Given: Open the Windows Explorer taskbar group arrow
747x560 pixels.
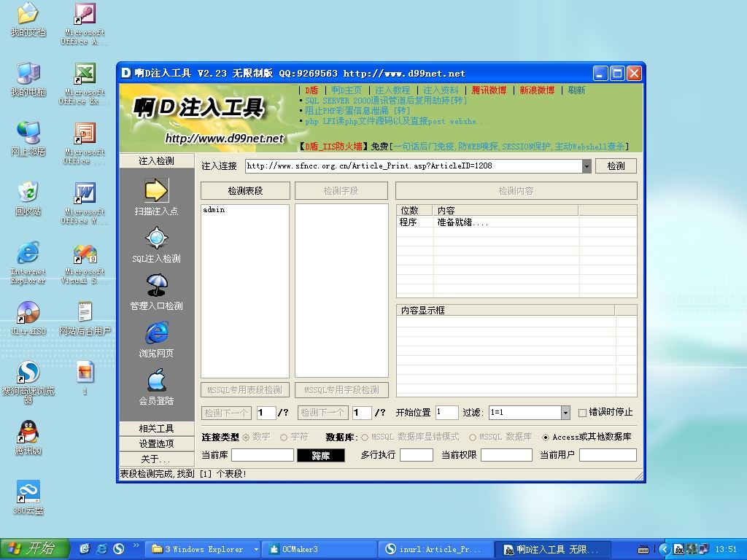Looking at the screenshot, I should click(256, 550).
